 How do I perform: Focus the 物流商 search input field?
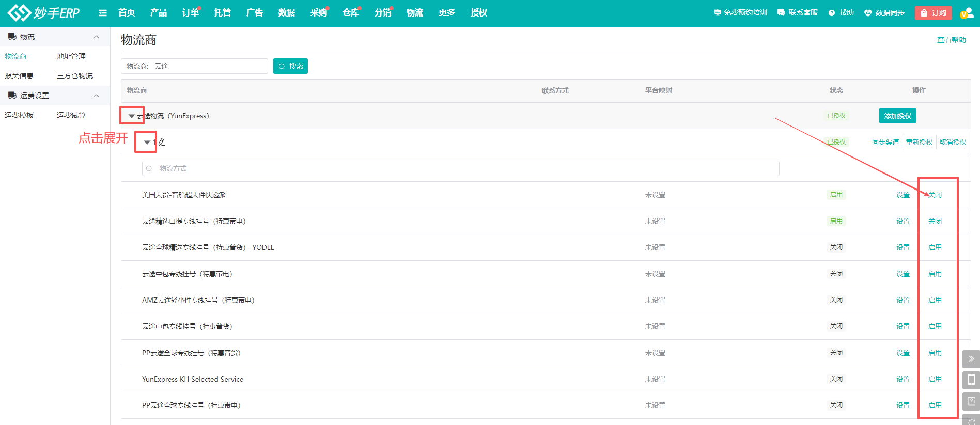pos(194,66)
